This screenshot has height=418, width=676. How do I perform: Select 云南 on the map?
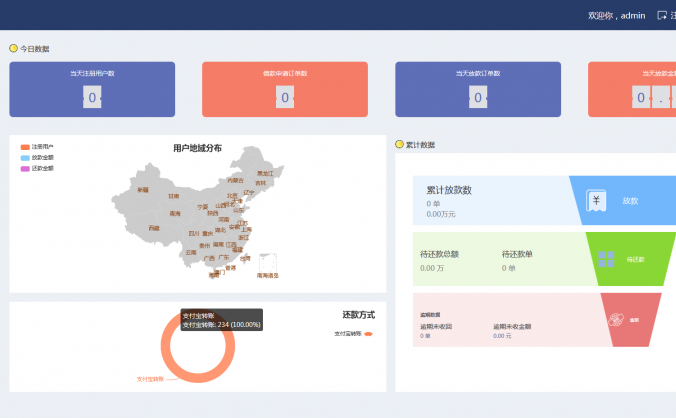tap(191, 253)
